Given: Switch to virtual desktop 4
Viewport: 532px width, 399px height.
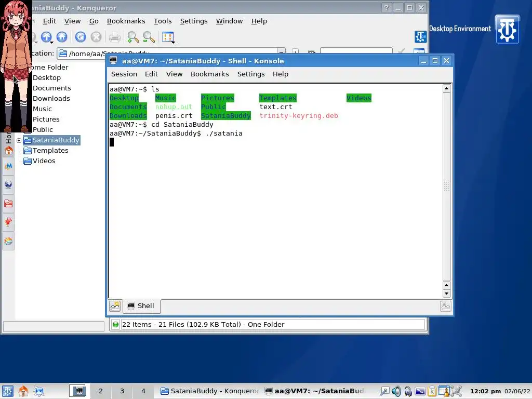Looking at the screenshot, I should [x=143, y=391].
